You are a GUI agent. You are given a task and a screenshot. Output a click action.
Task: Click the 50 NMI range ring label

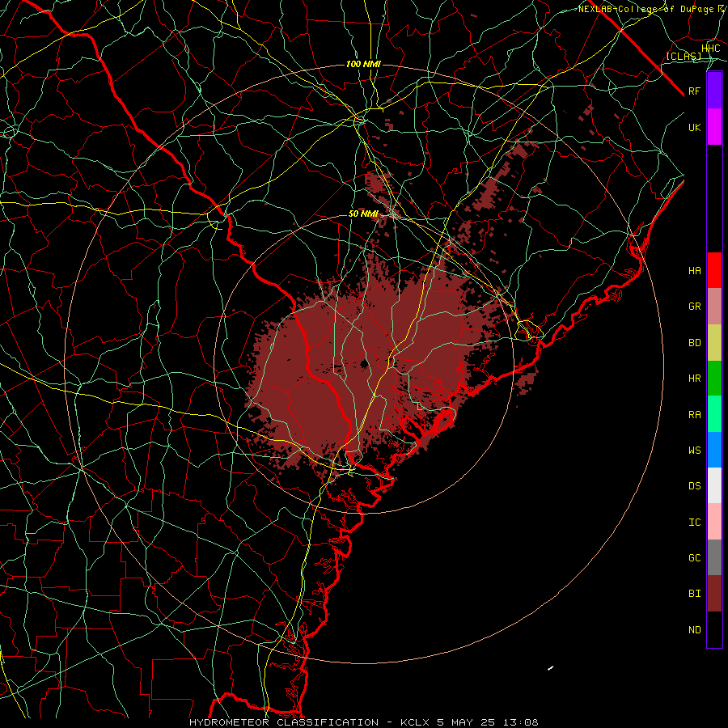tap(363, 214)
